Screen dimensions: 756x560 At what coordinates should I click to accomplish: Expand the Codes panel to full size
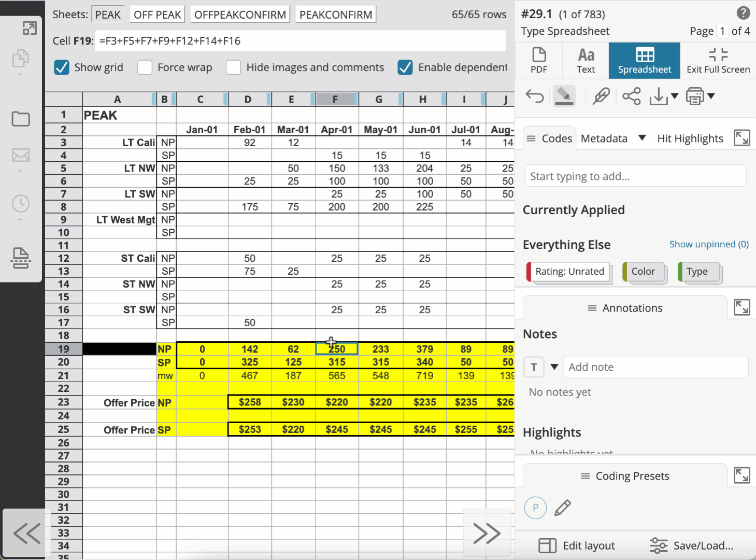[x=742, y=138]
